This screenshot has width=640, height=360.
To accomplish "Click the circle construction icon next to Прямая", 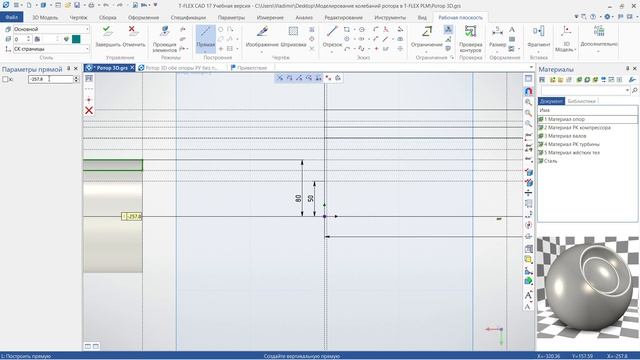I will tap(220, 29).
